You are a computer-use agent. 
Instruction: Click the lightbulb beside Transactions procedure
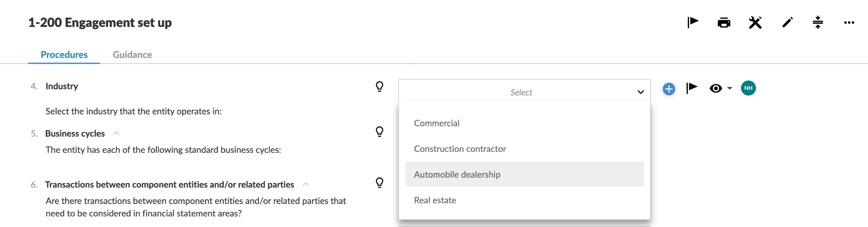point(380,182)
